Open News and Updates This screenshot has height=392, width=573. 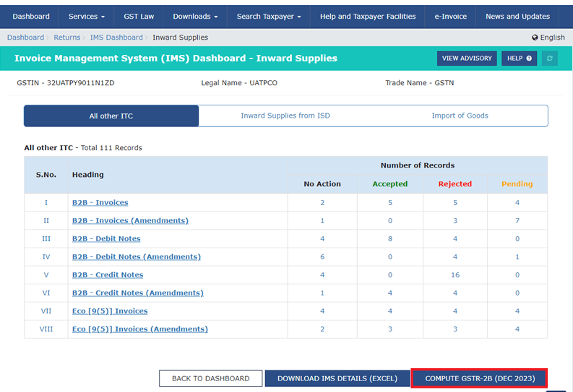(x=517, y=17)
